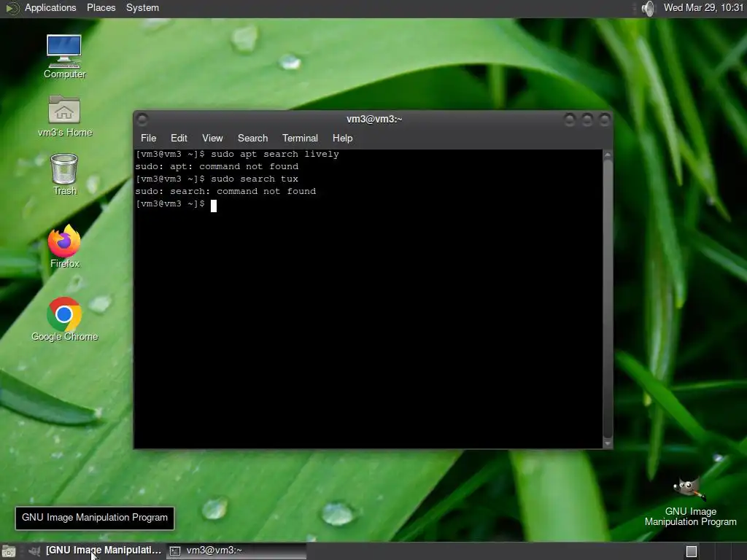Minimize the terminal window
747x560 pixels.
pos(569,119)
